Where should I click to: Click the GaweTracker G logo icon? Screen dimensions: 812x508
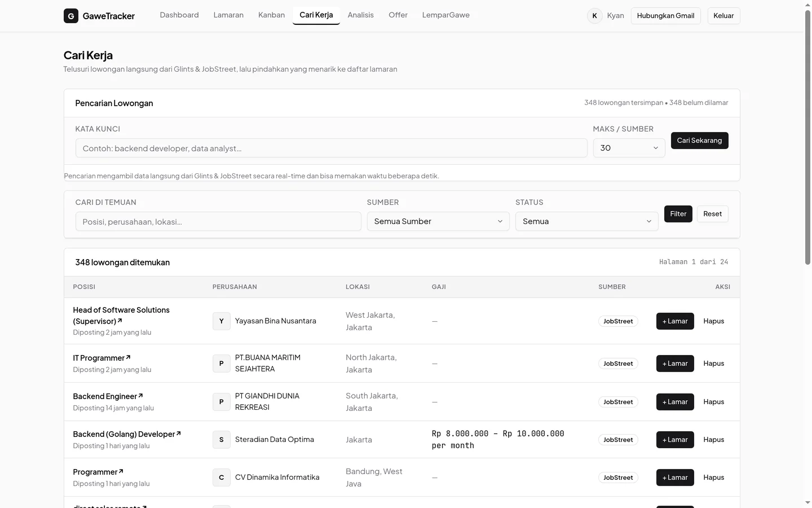71,16
